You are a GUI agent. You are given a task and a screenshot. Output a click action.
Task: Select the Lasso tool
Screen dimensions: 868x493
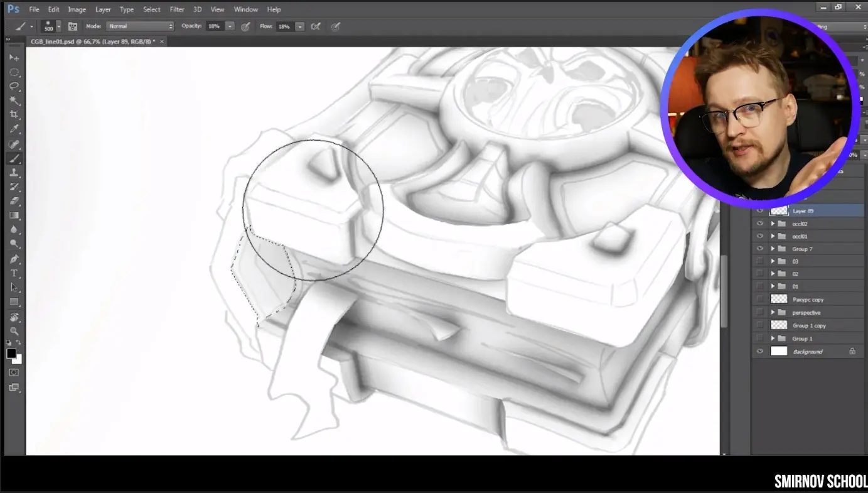14,86
